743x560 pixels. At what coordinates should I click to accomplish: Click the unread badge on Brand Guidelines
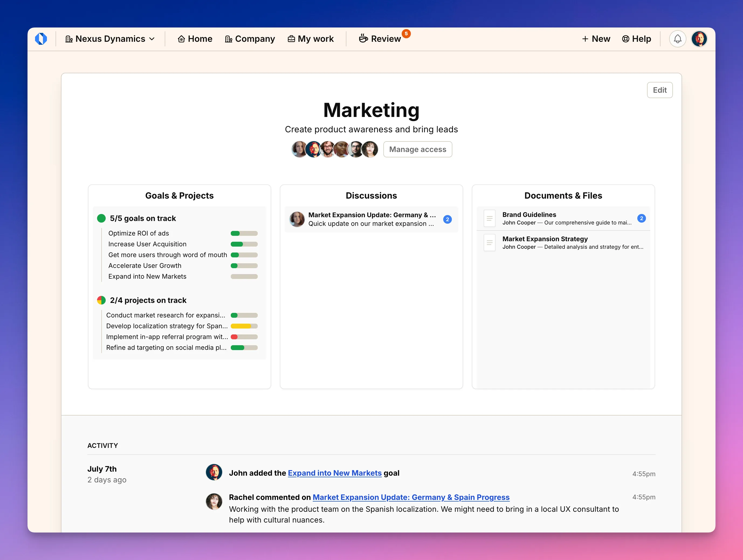pos(642,218)
